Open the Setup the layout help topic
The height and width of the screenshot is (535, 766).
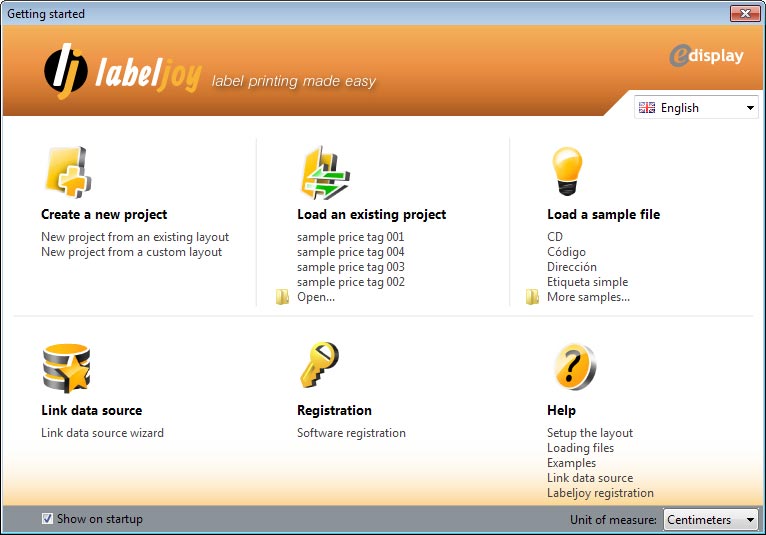pyautogui.click(x=590, y=433)
